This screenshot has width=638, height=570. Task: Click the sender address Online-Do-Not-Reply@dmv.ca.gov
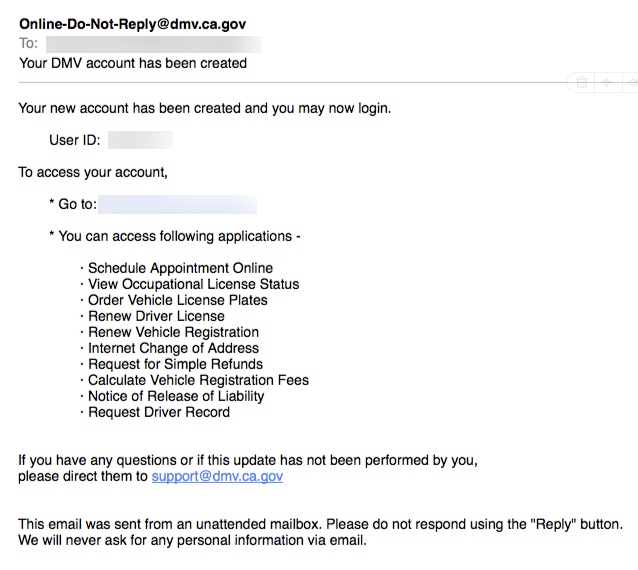coord(133,24)
